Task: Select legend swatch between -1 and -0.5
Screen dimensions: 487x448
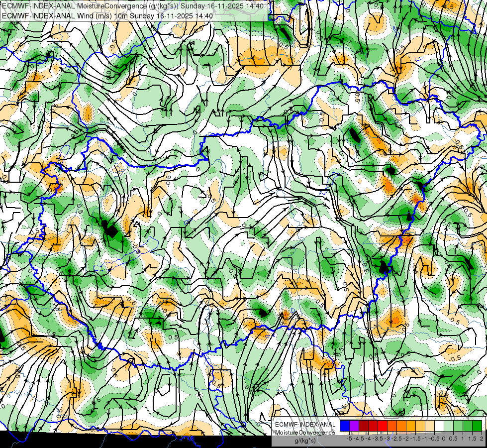Action: point(430,426)
